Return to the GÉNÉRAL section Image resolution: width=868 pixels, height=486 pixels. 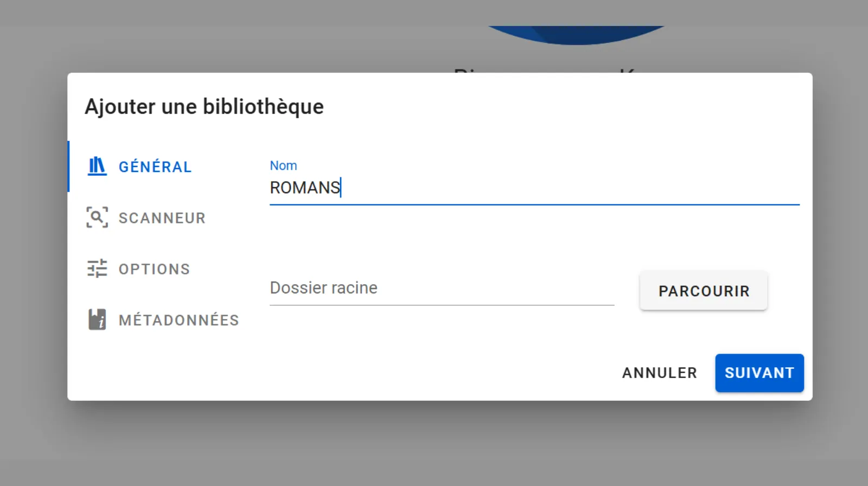click(x=155, y=167)
